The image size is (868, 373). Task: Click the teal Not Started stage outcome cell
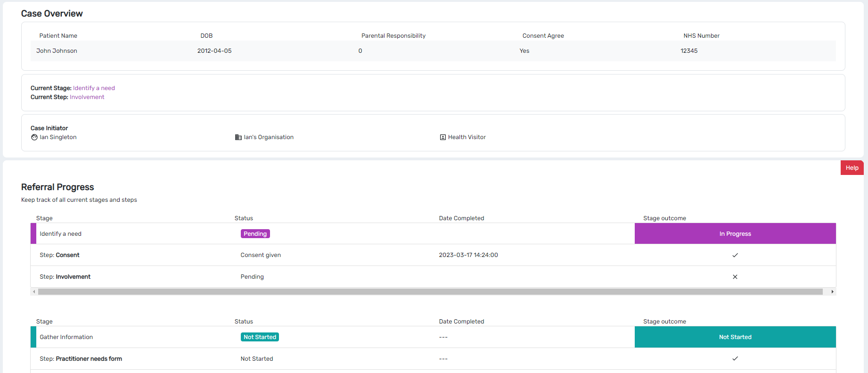(x=735, y=337)
